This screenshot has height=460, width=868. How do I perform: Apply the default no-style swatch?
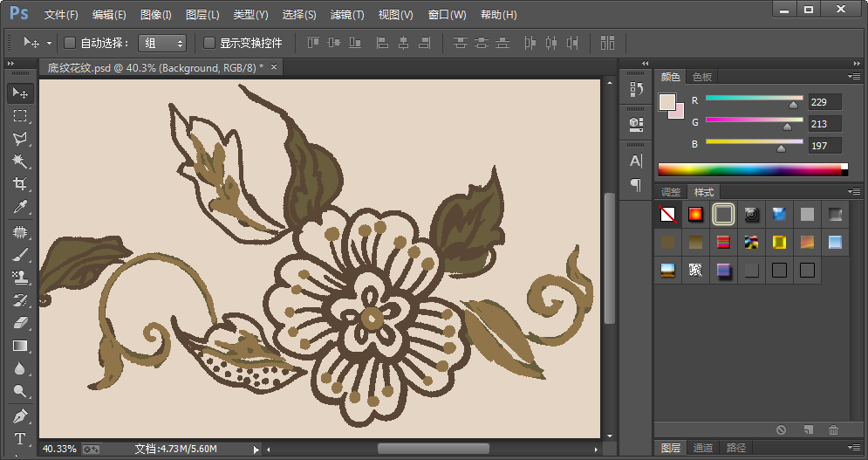tap(667, 214)
